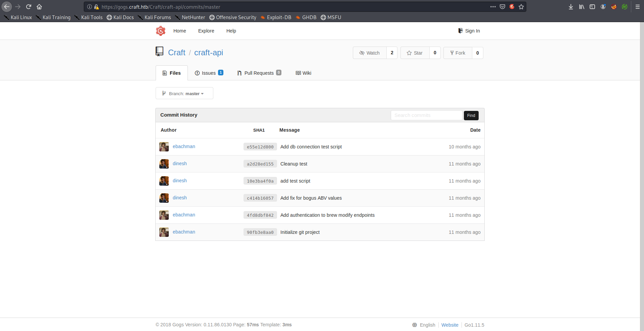Open the Firefox downloads icon
Viewport: 644px width, 331px height.
(x=571, y=7)
